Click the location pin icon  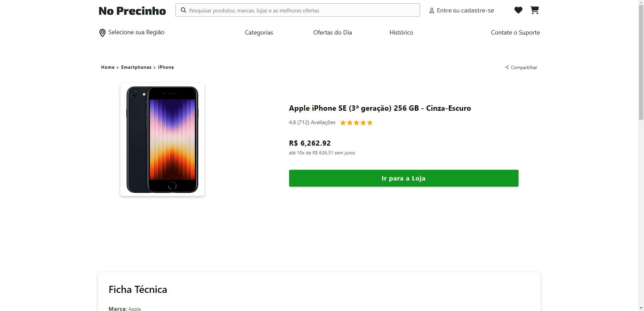[x=102, y=33]
